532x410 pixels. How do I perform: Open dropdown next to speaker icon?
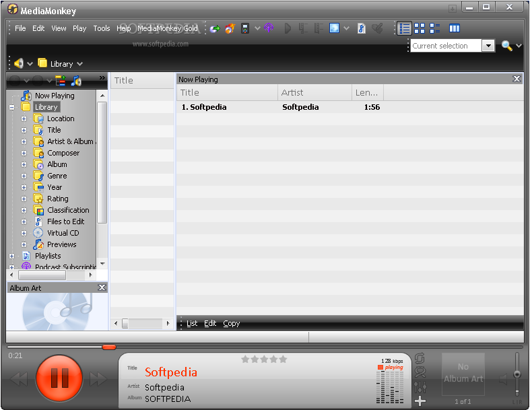coord(30,63)
